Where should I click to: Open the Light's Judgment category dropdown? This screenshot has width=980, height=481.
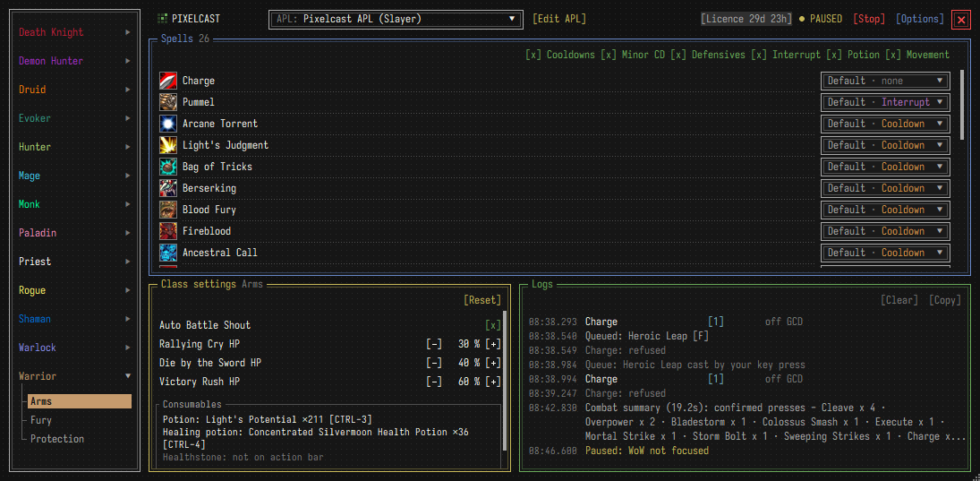pos(886,145)
